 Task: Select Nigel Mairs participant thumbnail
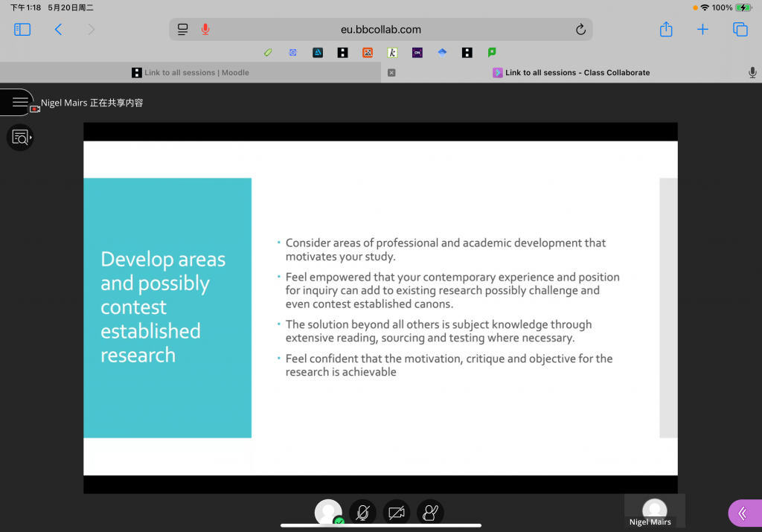click(655, 510)
